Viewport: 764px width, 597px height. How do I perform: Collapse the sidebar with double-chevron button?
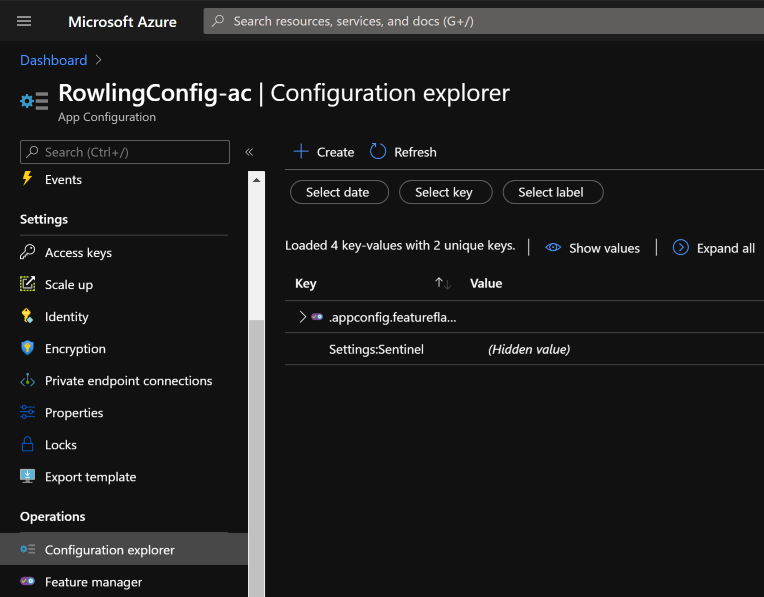(x=249, y=152)
